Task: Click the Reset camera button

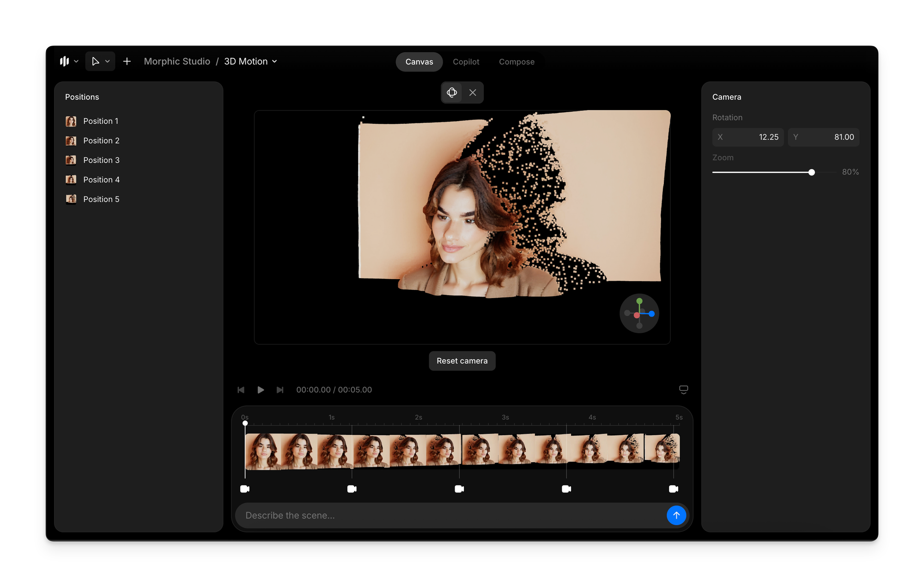Action: [x=462, y=361]
